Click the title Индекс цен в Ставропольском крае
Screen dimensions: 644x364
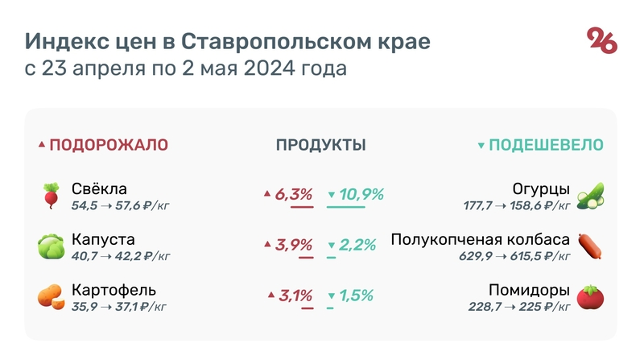[227, 41]
